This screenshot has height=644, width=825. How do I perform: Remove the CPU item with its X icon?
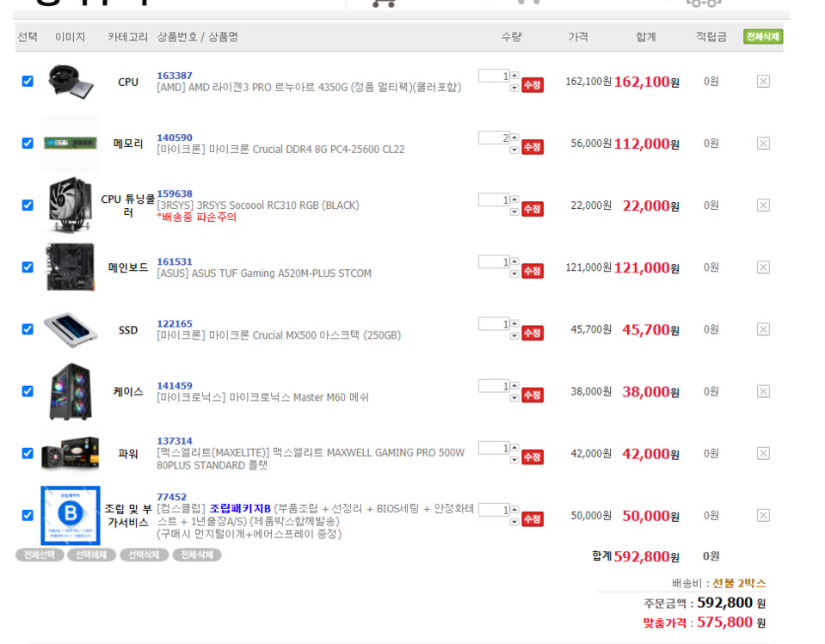[x=762, y=82]
